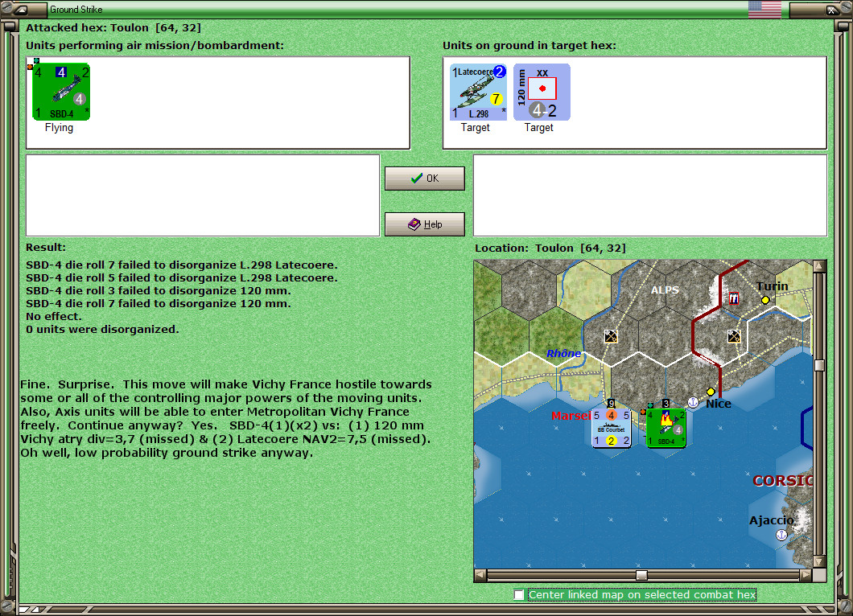This screenshot has width=853, height=616.
Task: Click map scroll down arrow
Action: tap(820, 561)
